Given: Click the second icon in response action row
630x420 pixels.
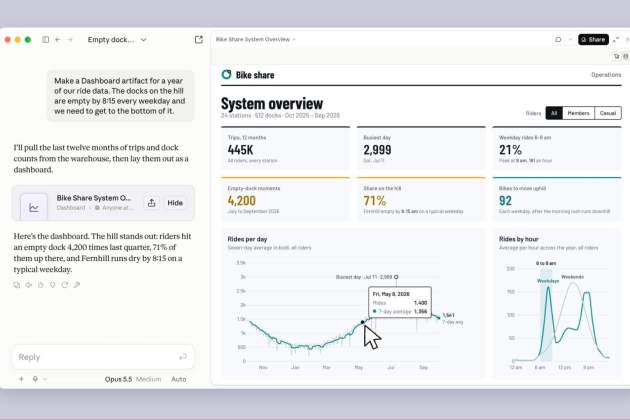Looking at the screenshot, I should [29, 285].
